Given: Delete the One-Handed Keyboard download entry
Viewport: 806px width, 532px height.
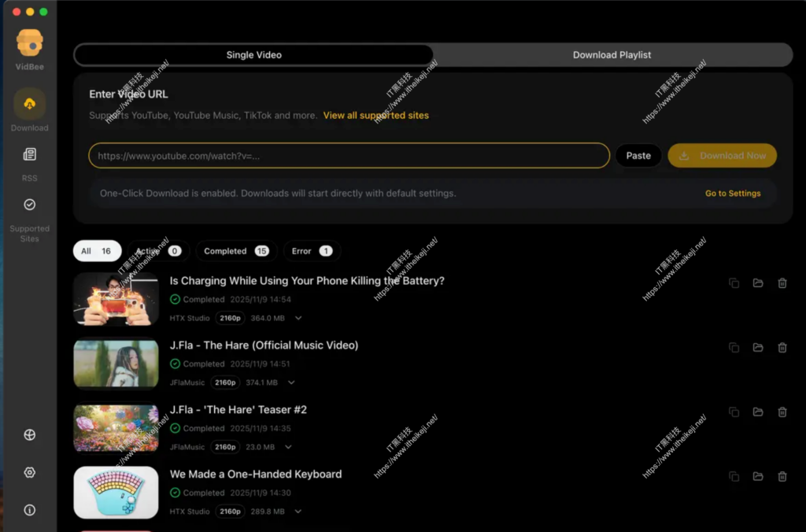Looking at the screenshot, I should (x=782, y=476).
